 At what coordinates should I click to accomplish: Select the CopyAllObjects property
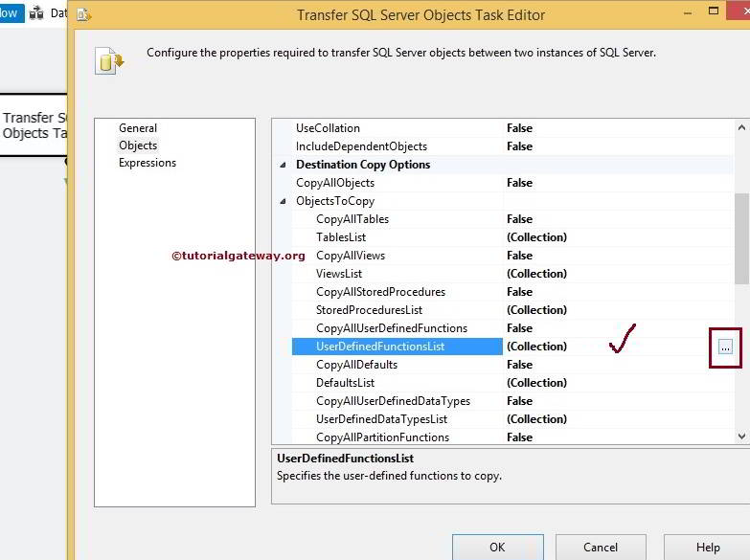click(x=335, y=183)
